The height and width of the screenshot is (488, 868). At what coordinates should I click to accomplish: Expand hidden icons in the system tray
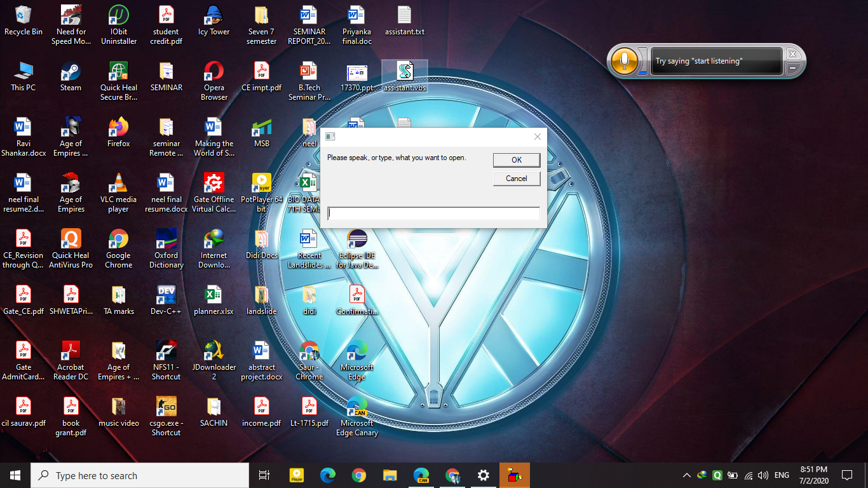pyautogui.click(x=686, y=475)
